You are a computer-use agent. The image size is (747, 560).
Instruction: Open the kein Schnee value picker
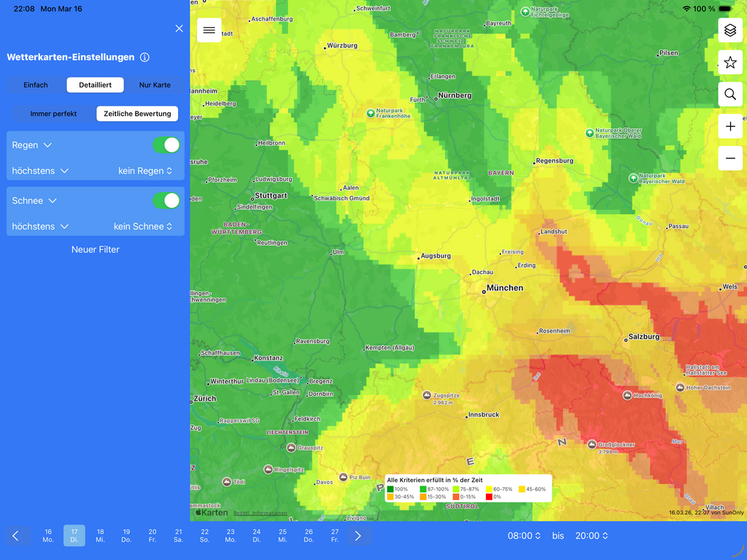[x=143, y=227]
